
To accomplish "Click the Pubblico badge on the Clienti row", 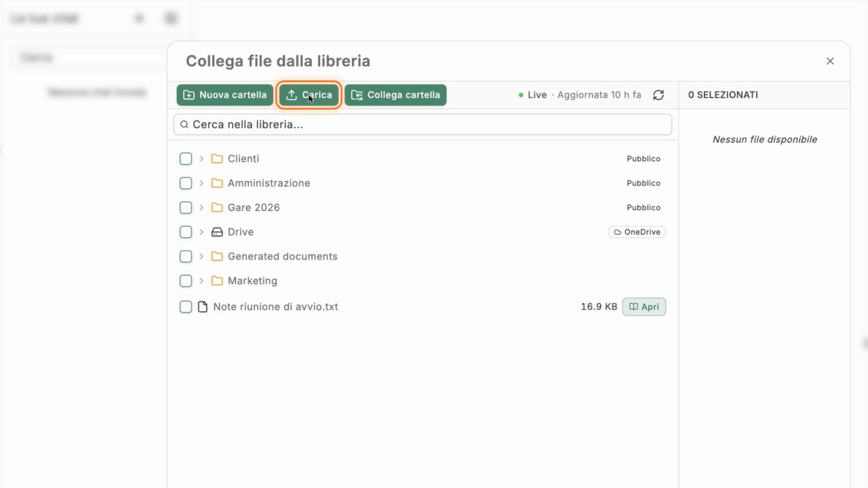I will pos(644,159).
